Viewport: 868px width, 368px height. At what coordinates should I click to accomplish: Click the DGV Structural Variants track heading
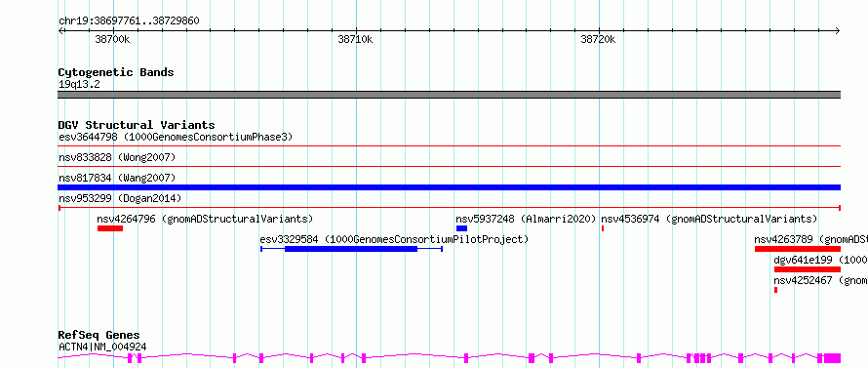(137, 125)
